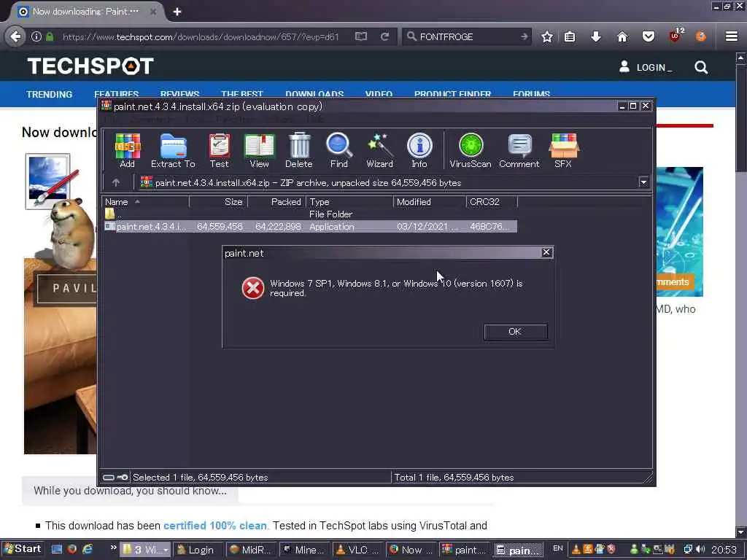The image size is (747, 560).
Task: Sort by Modified column header
Action: click(x=430, y=202)
